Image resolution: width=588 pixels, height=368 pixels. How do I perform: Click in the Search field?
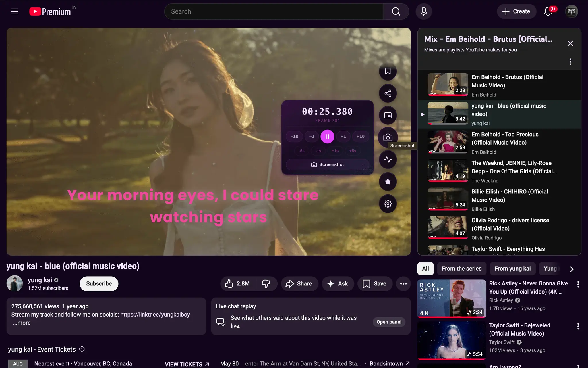[274, 11]
